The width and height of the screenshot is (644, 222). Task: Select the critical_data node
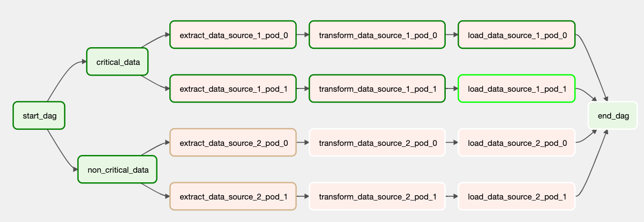(118, 62)
